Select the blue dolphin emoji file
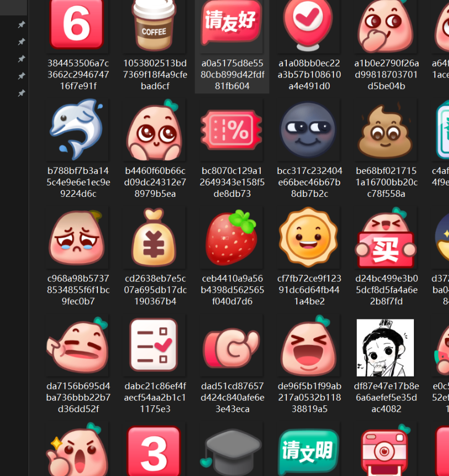The image size is (449, 476). tap(77, 129)
